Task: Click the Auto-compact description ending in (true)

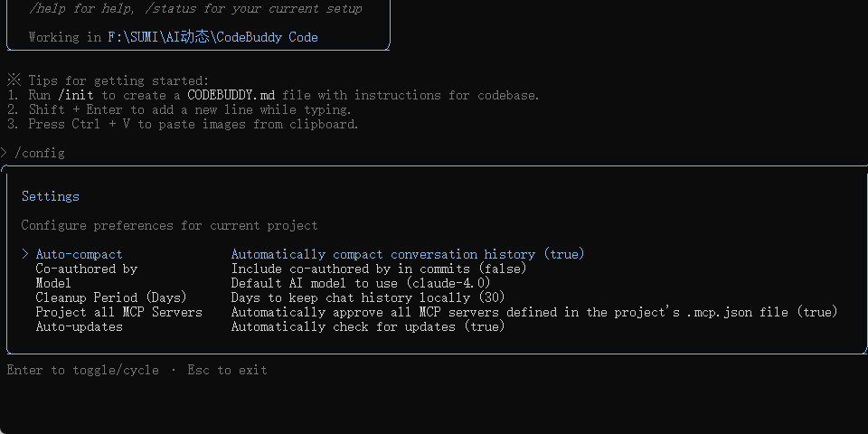Action: pos(408,254)
